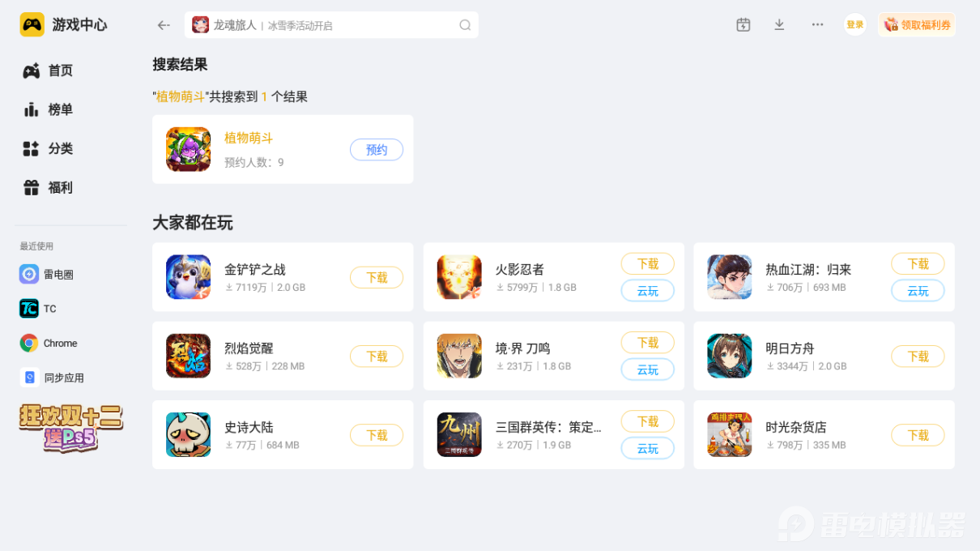
Task: Click the 登录 login avatar
Action: click(x=854, y=25)
